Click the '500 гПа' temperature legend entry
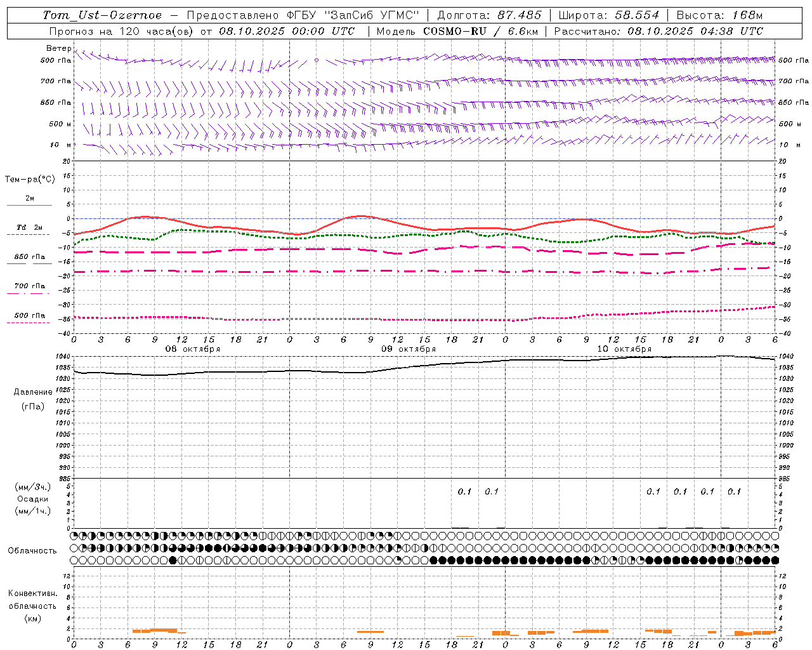 30,315
